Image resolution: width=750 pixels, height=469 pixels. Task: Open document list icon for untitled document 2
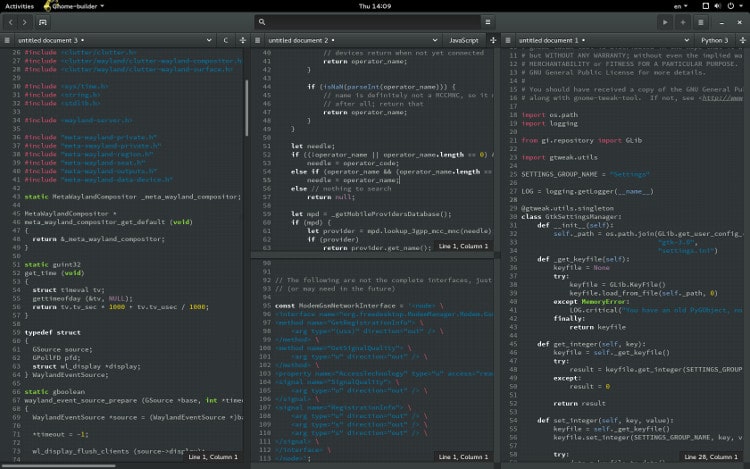257,40
